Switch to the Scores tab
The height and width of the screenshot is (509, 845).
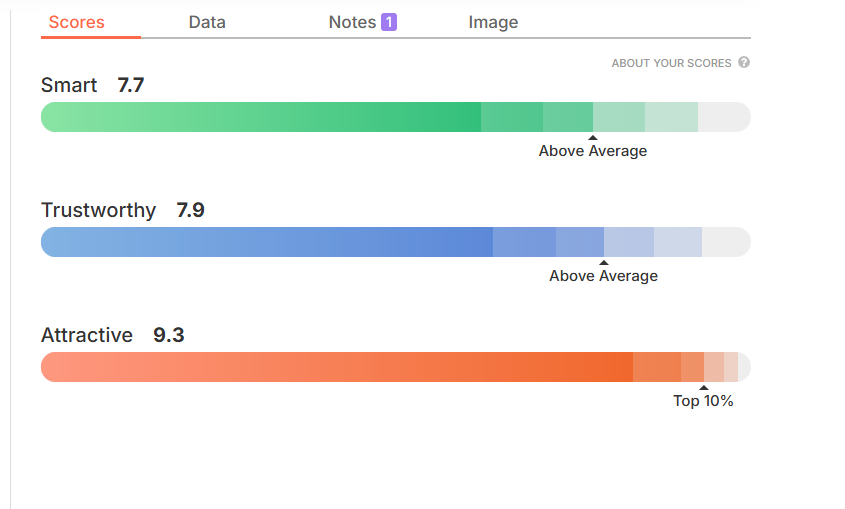(x=77, y=22)
